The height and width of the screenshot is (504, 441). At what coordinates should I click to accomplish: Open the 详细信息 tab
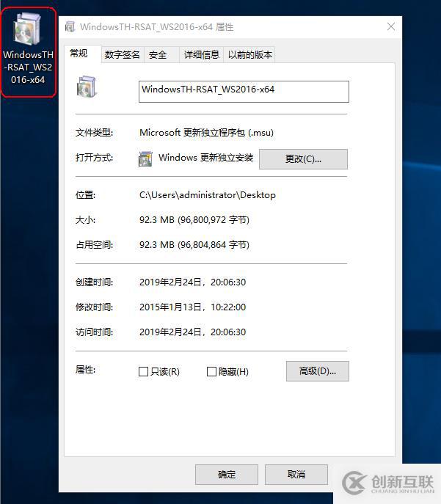pos(202,54)
